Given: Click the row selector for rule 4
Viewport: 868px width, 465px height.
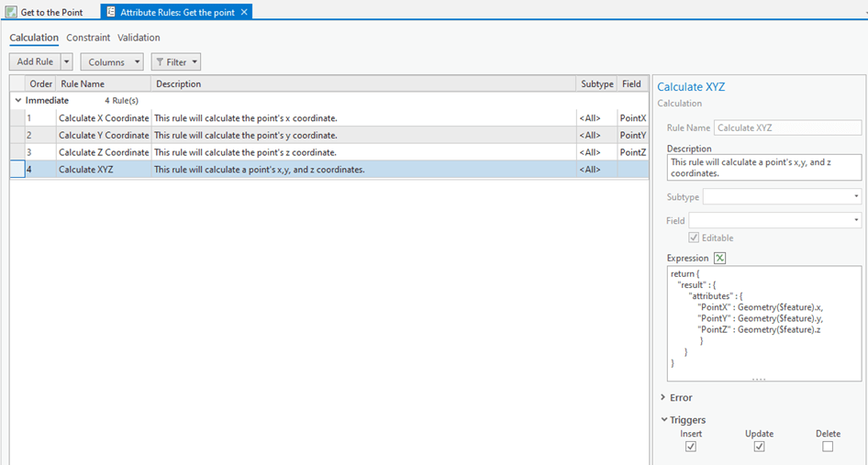Looking at the screenshot, I should pyautogui.click(x=17, y=170).
